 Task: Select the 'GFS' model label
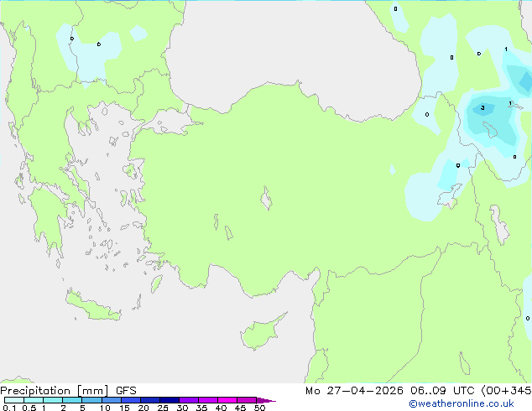pos(126,391)
